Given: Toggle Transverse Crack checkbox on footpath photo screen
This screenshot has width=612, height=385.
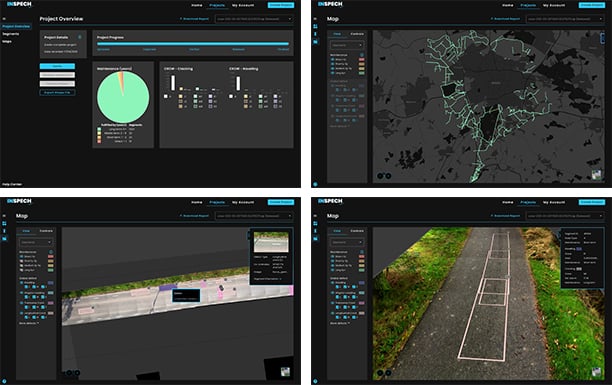Looking at the screenshot, I should coord(333,303).
